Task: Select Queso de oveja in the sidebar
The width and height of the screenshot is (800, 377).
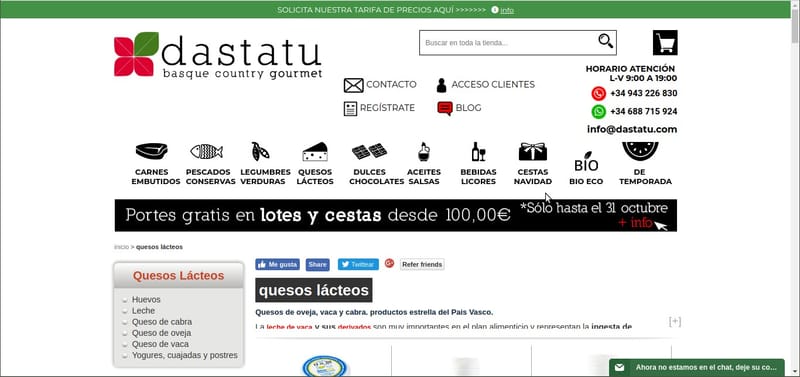Action: click(161, 333)
